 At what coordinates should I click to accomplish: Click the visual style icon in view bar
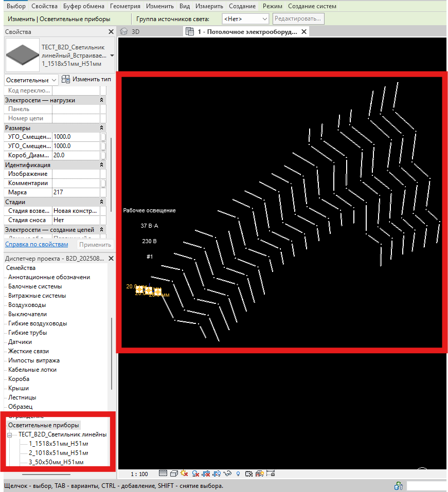coord(174,473)
